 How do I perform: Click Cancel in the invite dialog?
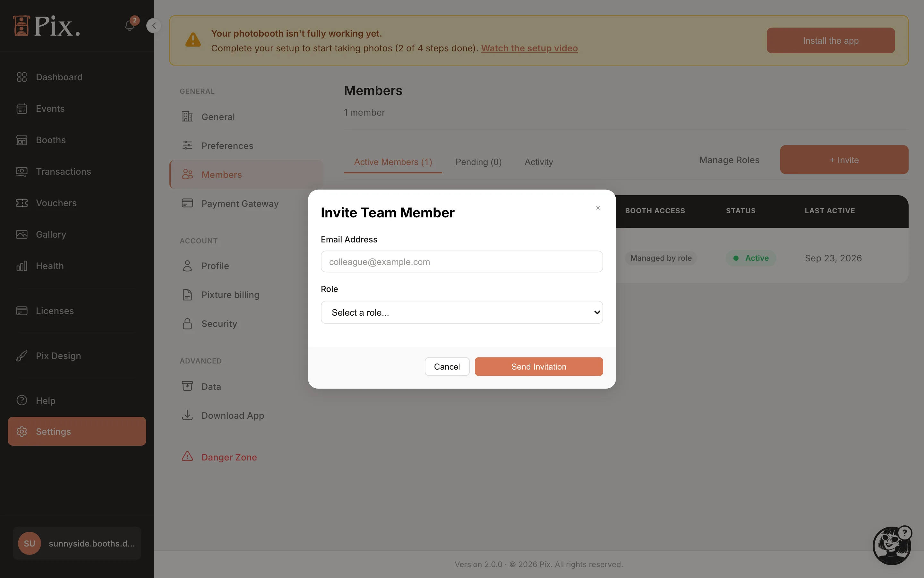click(447, 367)
